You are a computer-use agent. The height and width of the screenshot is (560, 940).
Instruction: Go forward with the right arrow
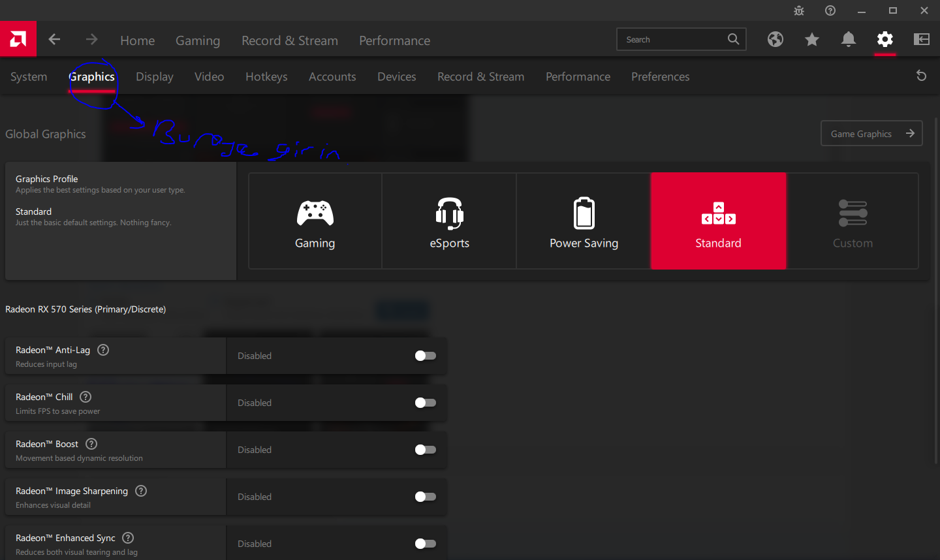click(x=91, y=39)
